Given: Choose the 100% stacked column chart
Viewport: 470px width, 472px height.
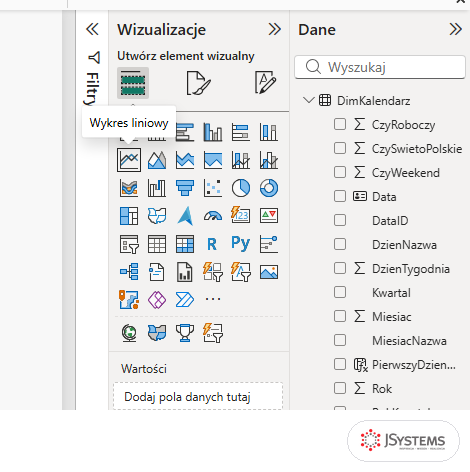Looking at the screenshot, I should (x=269, y=132).
